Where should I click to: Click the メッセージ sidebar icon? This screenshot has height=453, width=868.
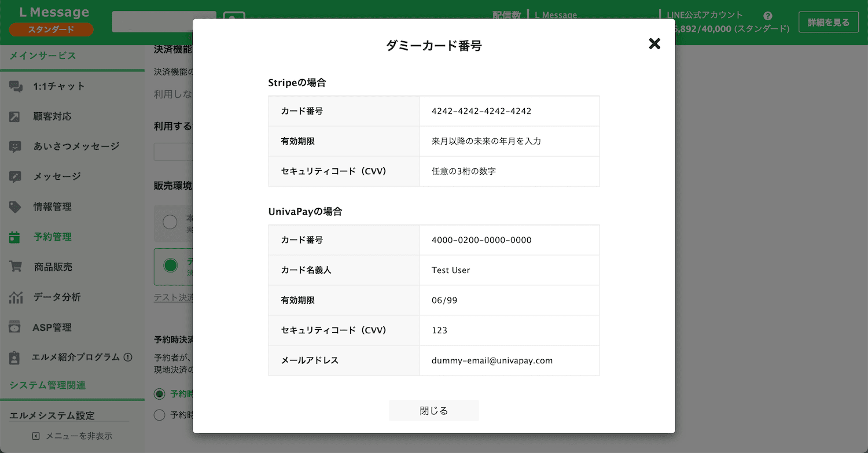(x=15, y=177)
